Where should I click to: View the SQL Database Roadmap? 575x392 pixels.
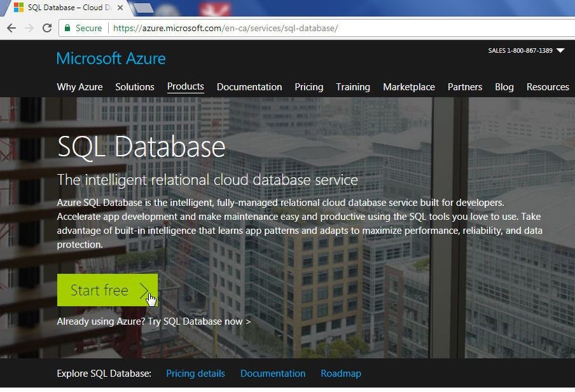point(341,374)
